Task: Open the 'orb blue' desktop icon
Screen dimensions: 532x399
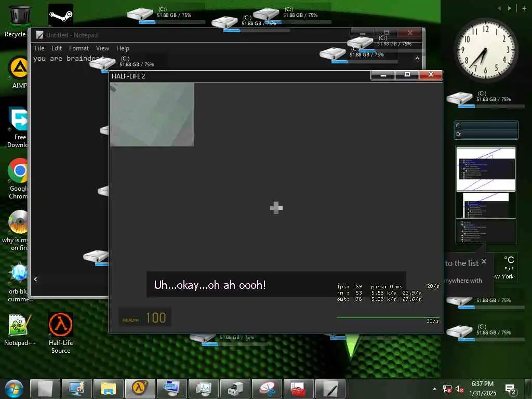Action: [x=19, y=282]
